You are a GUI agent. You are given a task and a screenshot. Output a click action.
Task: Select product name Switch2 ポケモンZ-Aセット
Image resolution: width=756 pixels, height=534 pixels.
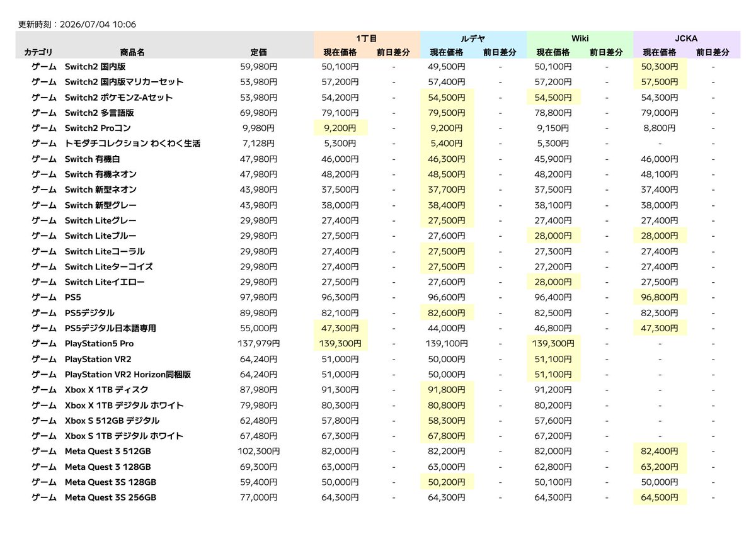tap(118, 98)
